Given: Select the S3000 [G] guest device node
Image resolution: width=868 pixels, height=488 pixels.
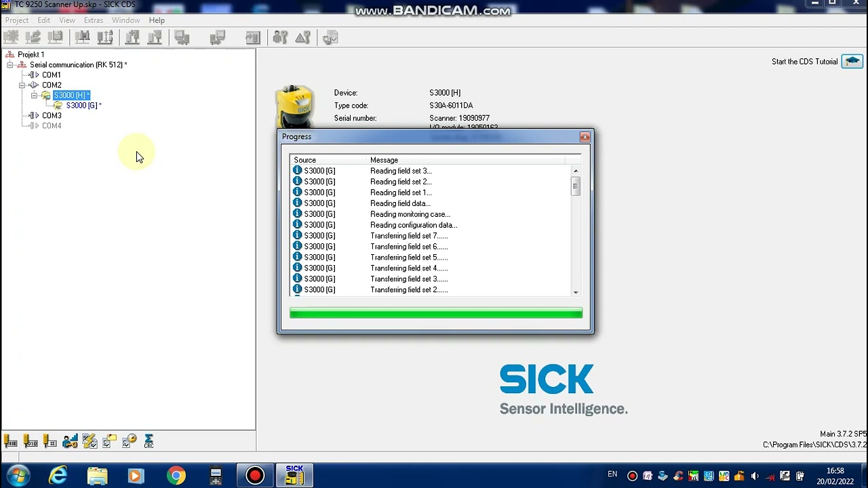Looking at the screenshot, I should point(84,106).
